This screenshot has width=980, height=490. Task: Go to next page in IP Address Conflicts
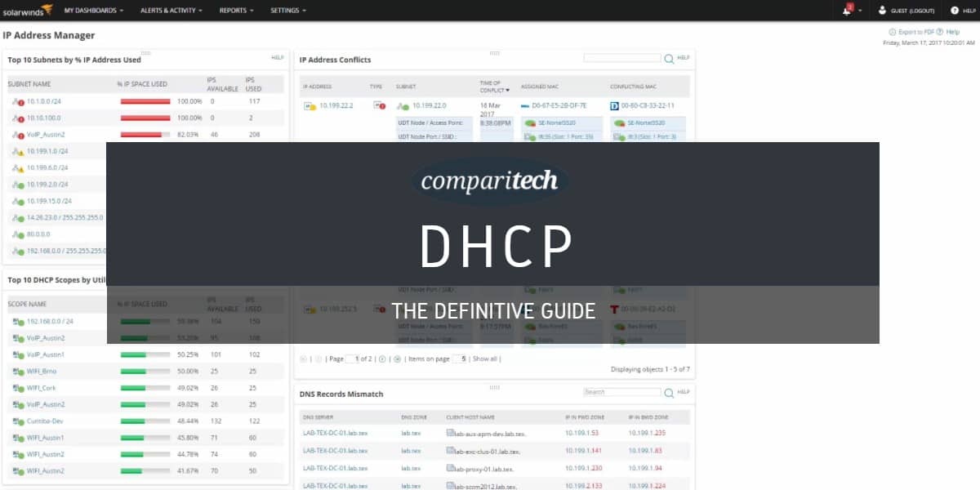pos(381,359)
